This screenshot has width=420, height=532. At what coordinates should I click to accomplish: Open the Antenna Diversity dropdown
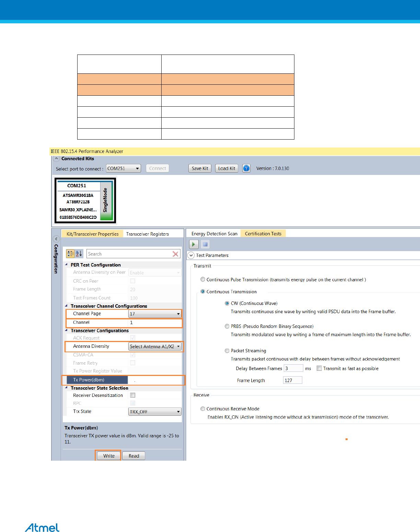tap(155, 346)
